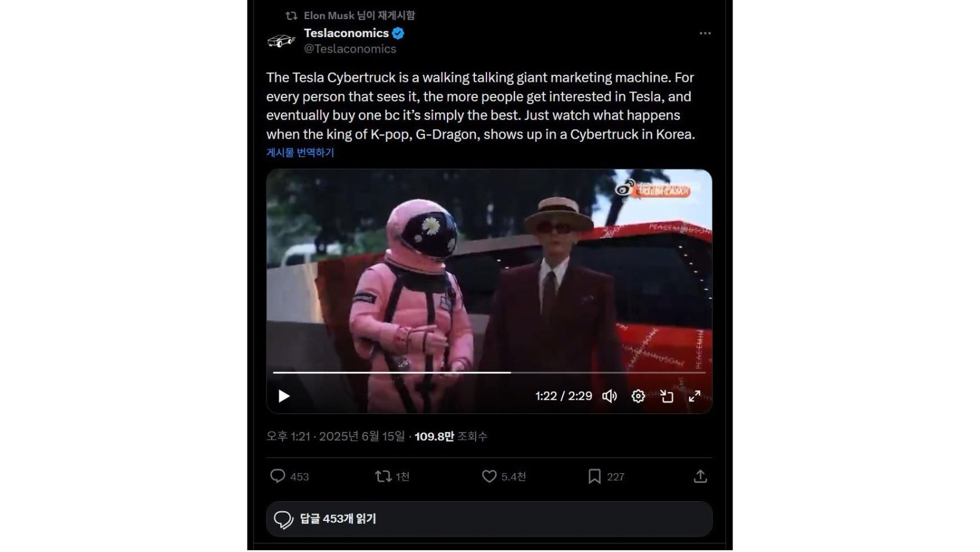Share the tweet with the upload icon
The height and width of the screenshot is (552, 980).
700,476
